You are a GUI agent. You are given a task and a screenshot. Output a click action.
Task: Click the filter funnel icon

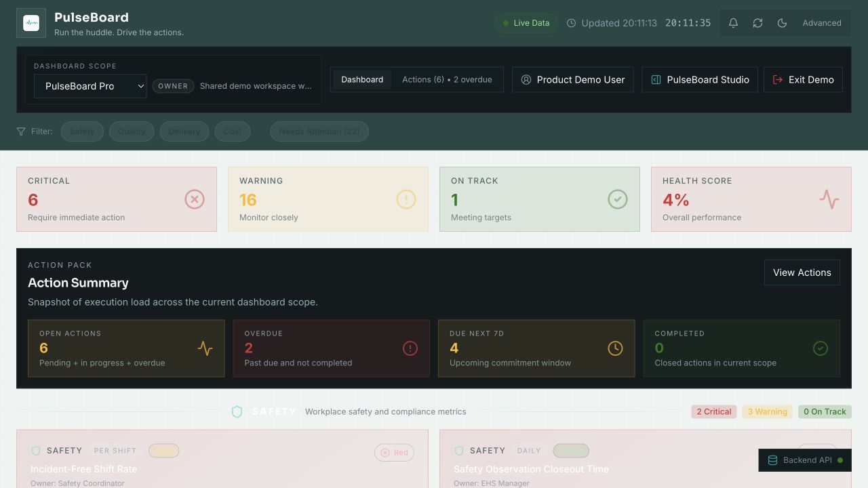[21, 131]
